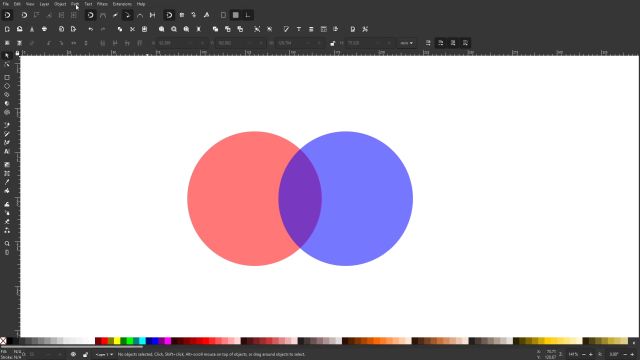Click the zoom percentage field in status bar
Image resolution: width=640 pixels, height=360 pixels.
coord(573,355)
